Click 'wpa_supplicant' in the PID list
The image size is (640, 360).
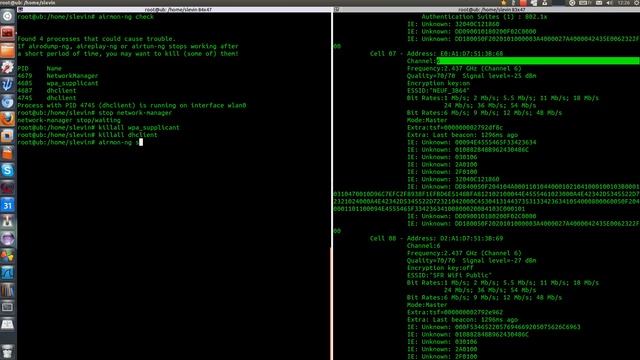click(x=72, y=83)
